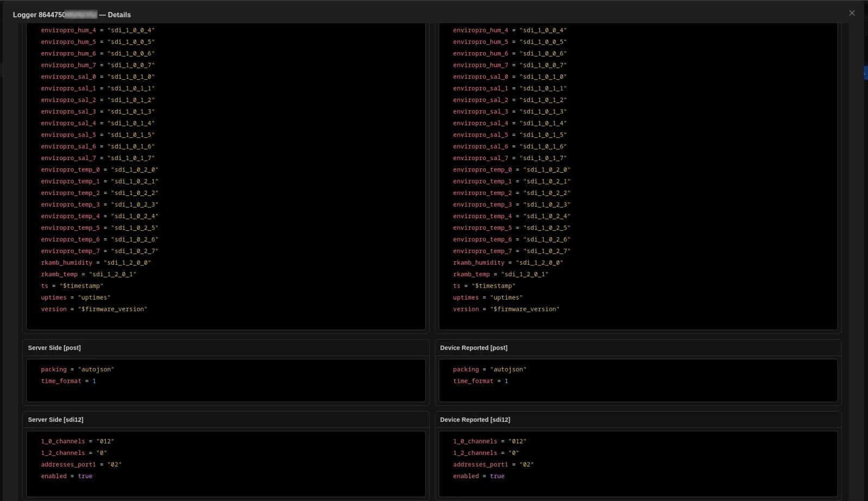This screenshot has width=868, height=501.
Task: Select enviropro_temp_2 in the right config panel
Action: pos(512,193)
